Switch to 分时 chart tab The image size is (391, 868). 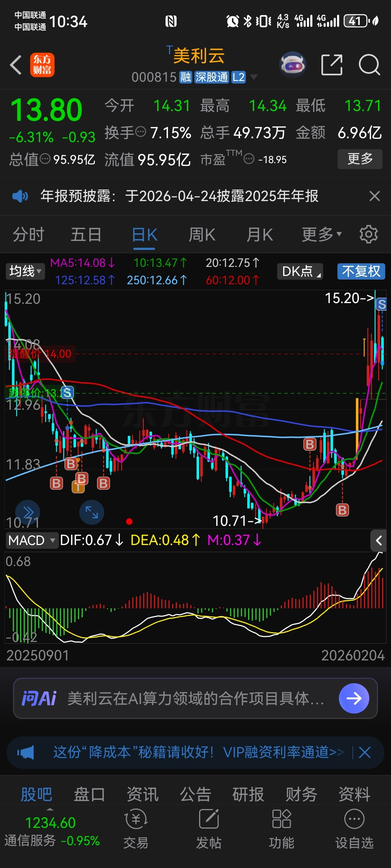point(28,234)
